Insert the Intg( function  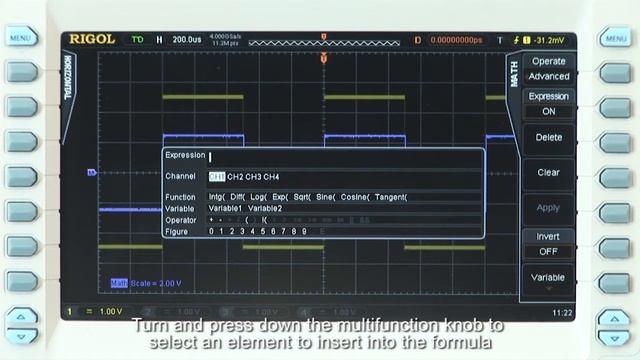tap(217, 197)
